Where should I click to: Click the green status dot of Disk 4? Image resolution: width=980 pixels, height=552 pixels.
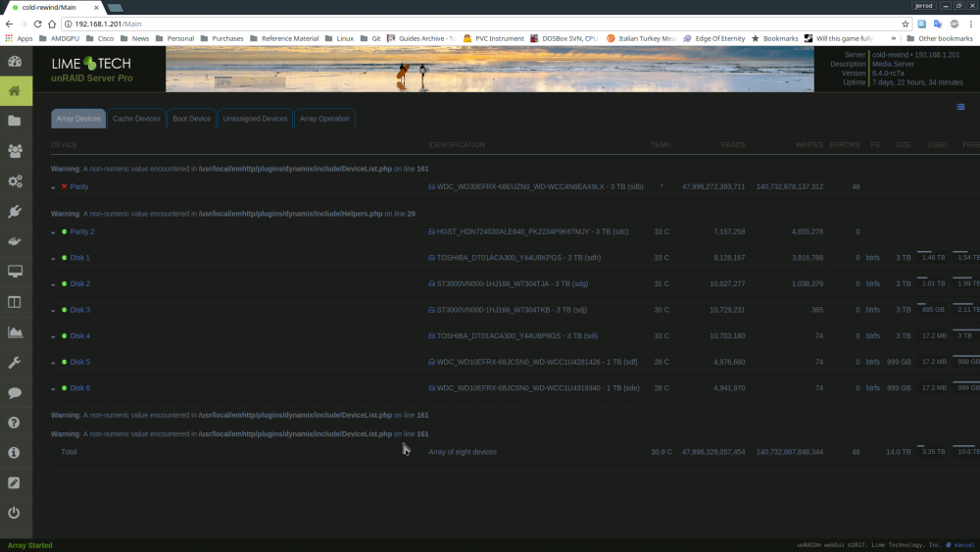(64, 335)
